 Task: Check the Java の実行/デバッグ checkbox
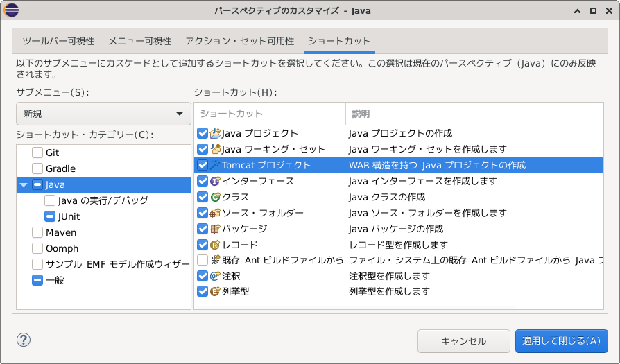click(x=50, y=200)
